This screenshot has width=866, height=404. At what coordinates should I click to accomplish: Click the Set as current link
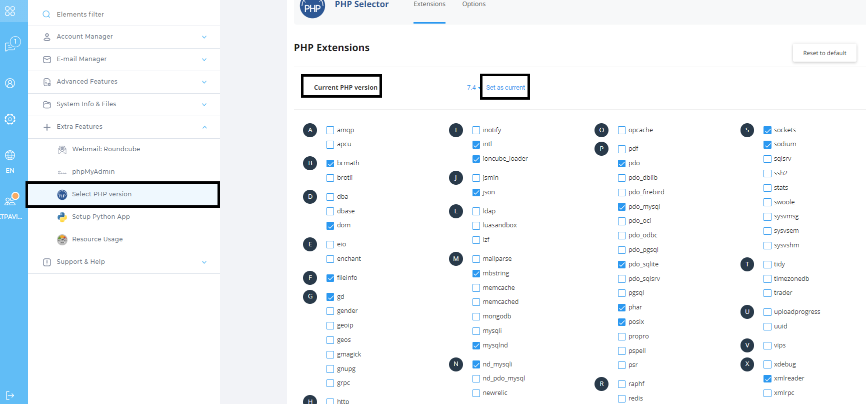505,88
